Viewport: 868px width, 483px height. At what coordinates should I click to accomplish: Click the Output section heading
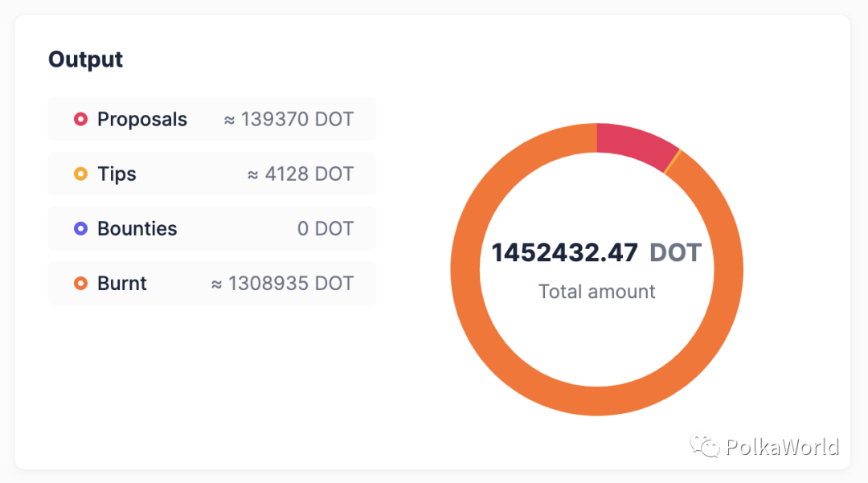pyautogui.click(x=86, y=59)
